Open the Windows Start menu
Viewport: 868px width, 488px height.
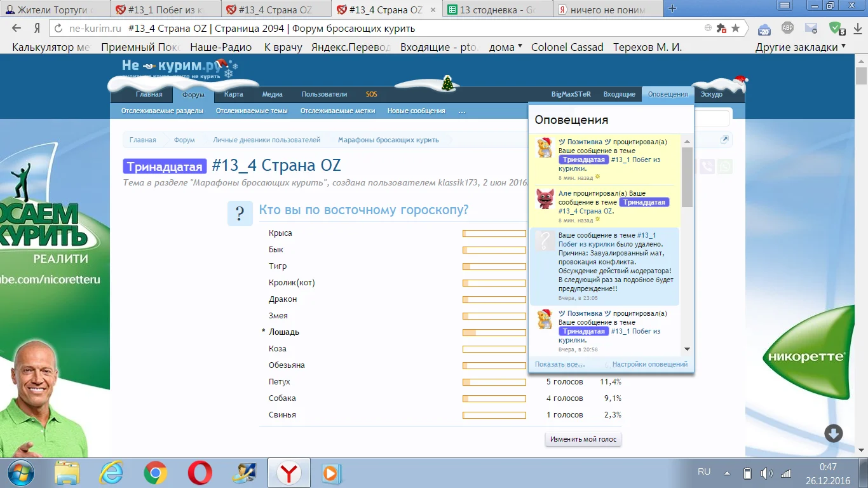click(x=22, y=473)
